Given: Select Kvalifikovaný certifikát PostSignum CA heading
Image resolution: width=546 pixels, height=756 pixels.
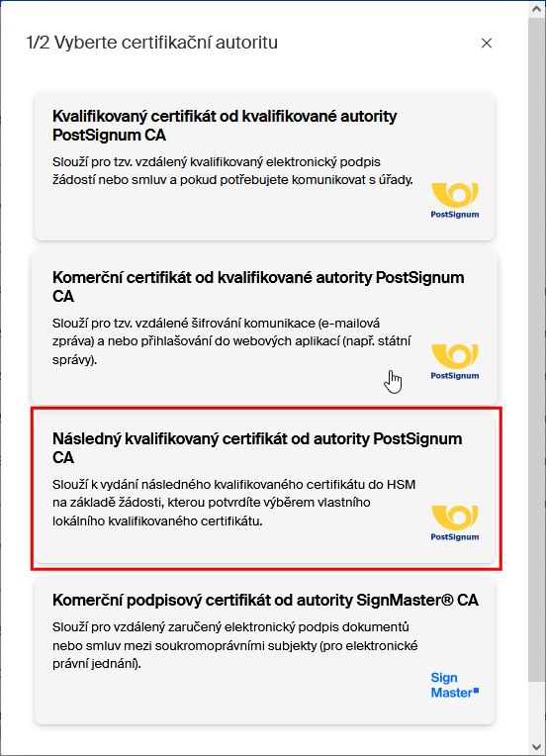Looking at the screenshot, I should [225, 126].
